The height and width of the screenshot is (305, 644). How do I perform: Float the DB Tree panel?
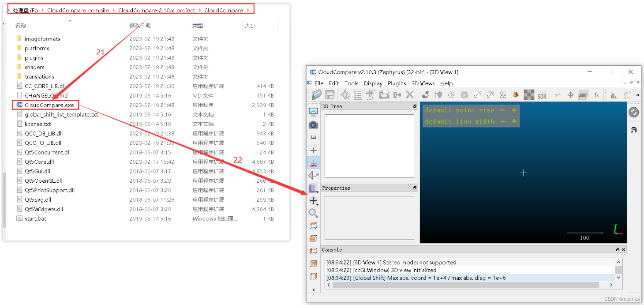pyautogui.click(x=415, y=106)
